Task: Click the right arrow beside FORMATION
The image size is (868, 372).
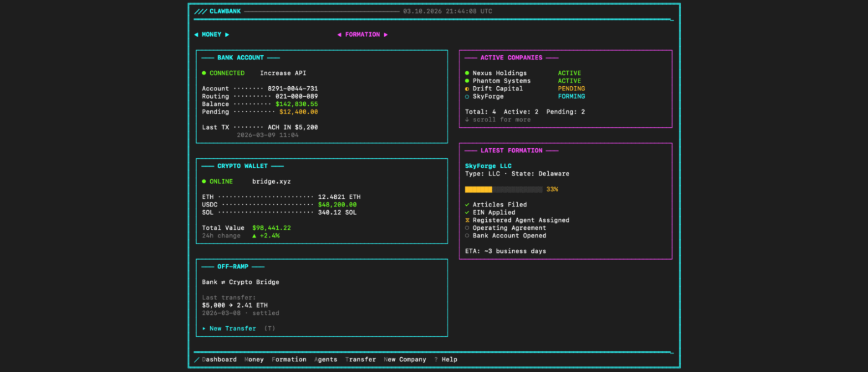Action: pyautogui.click(x=386, y=35)
